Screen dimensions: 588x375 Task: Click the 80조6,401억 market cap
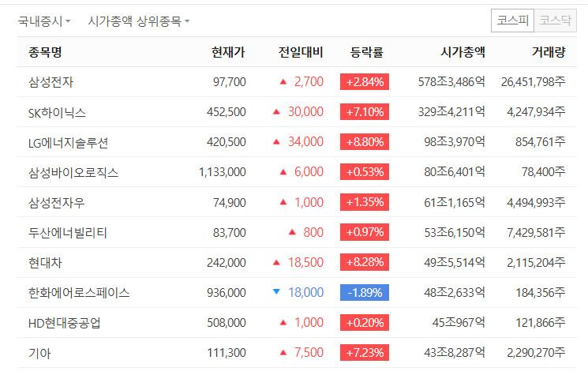pos(455,172)
